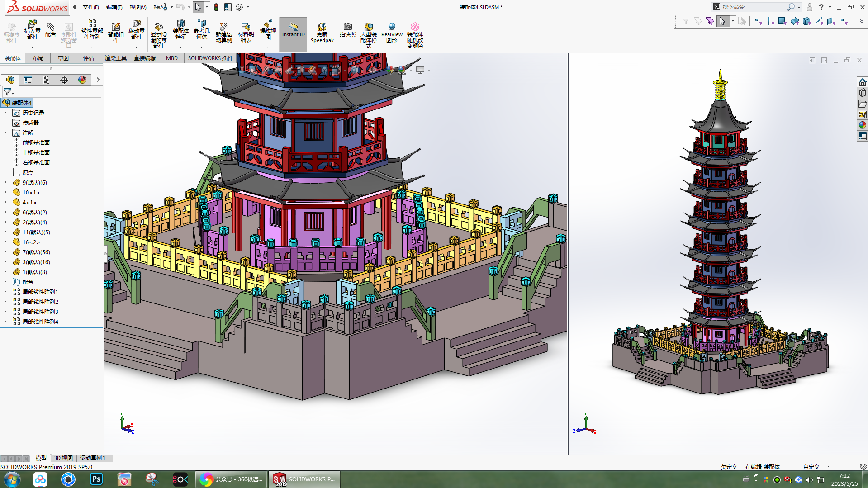Open the ConfigurationManager tab icon
The image size is (868, 488).
[46, 80]
